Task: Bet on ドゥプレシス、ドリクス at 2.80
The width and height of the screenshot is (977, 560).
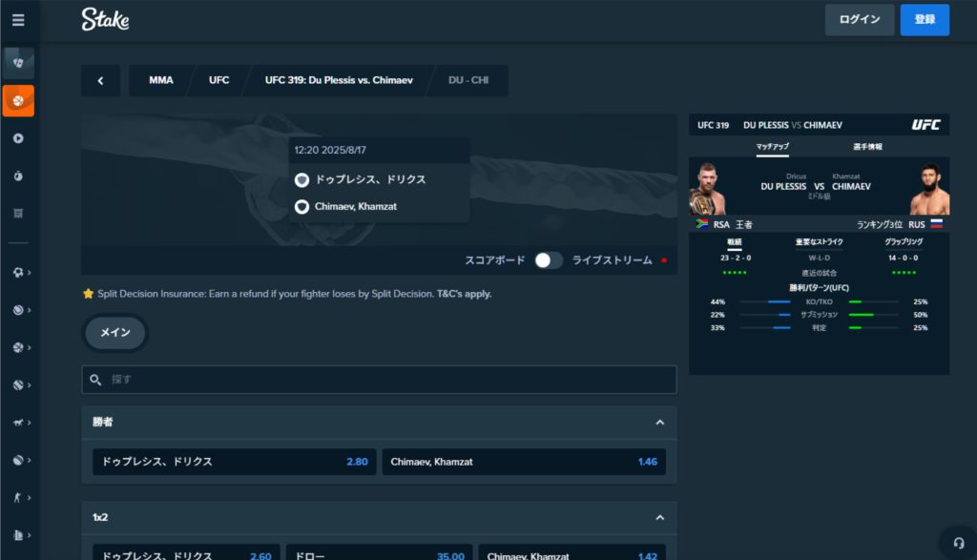Action: pos(235,462)
